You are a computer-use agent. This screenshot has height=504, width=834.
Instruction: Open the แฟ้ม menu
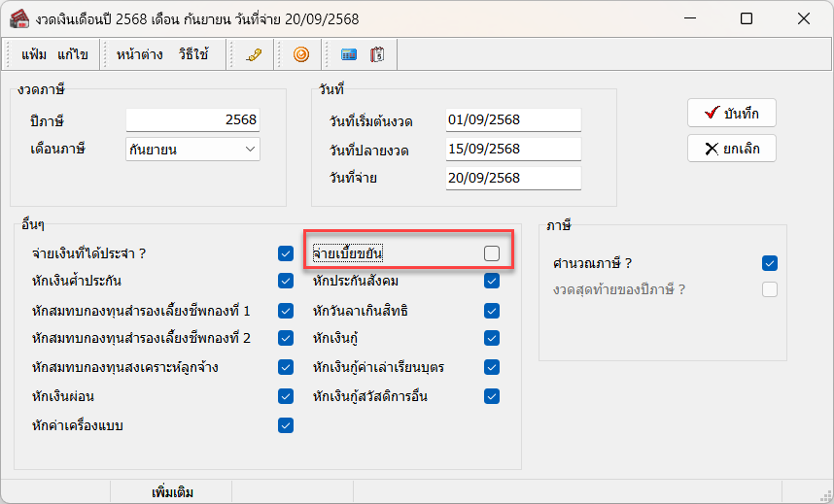tap(34, 55)
